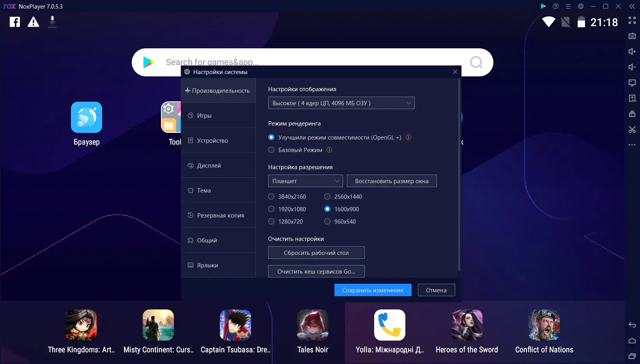This screenshot has height=364, width=640.
Task: Click Восстановить размер окна button
Action: coord(392,181)
